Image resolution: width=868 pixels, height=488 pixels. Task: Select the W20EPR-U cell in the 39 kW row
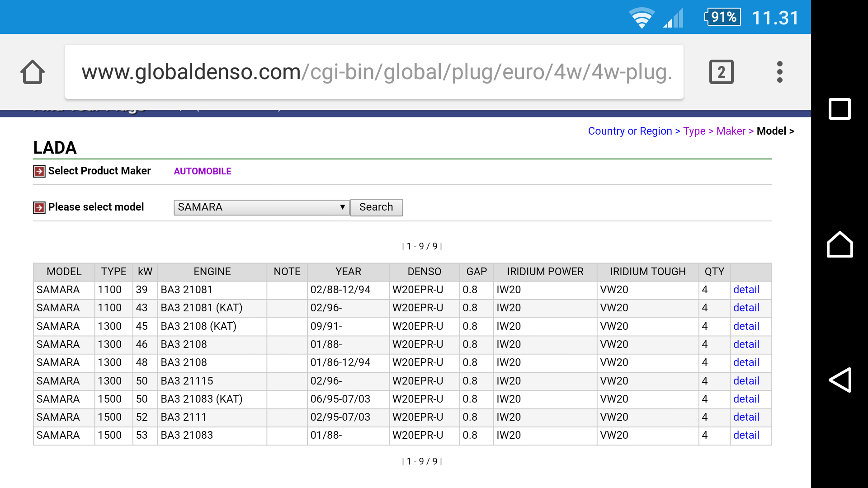[x=424, y=290]
